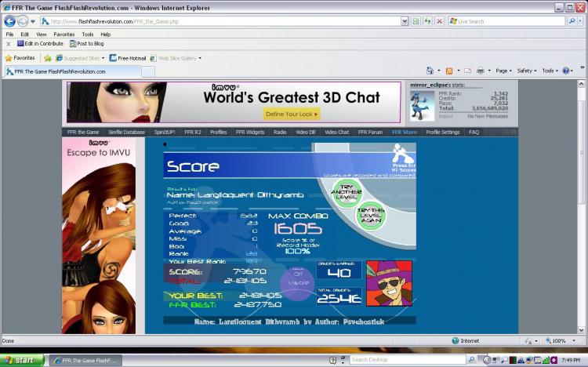
Task: Select the FFR Forum navigation tab
Action: [370, 132]
